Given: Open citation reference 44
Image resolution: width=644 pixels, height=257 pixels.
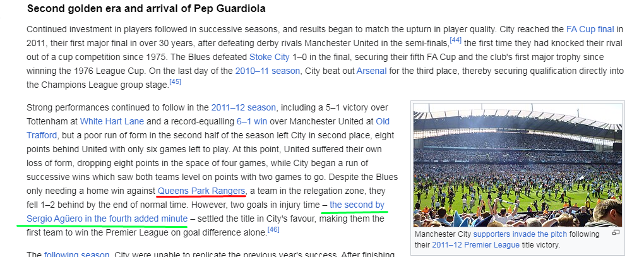Looking at the screenshot, I should (455, 40).
